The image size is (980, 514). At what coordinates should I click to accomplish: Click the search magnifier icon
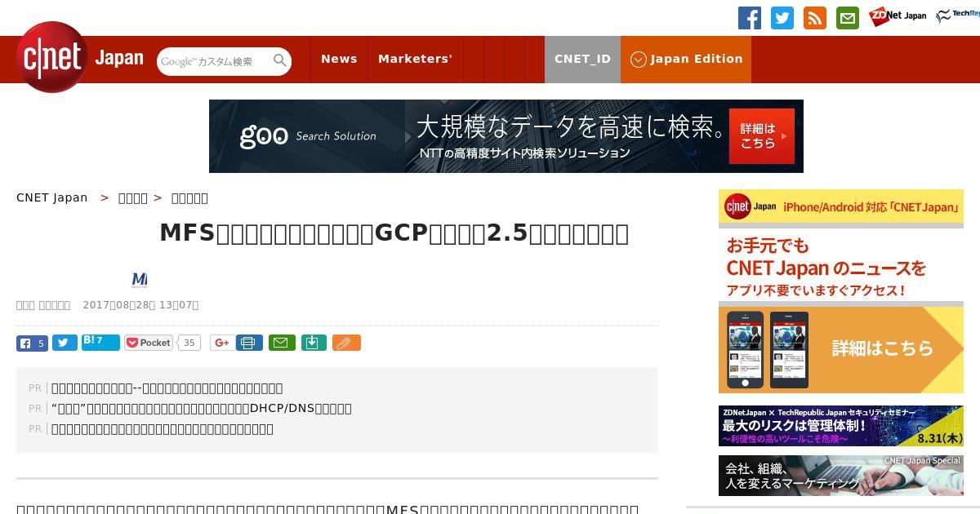point(280,61)
